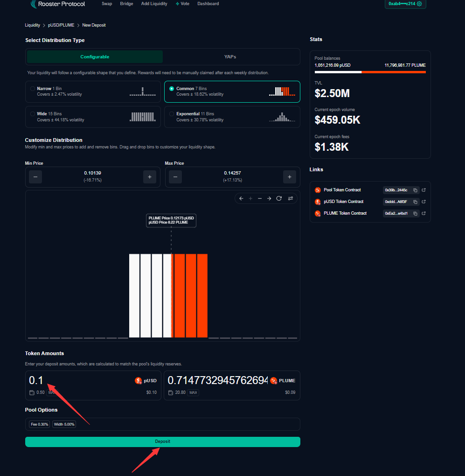Click the pool address 0x39b...2445c
465x476 pixels.
(x=396, y=190)
